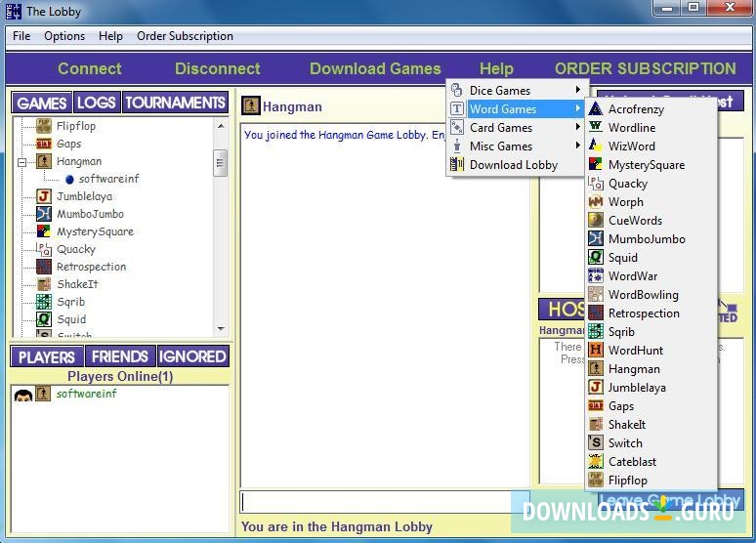Screen dimensions: 756x543
Task: Click the Cateblast game icon
Action: (596, 462)
